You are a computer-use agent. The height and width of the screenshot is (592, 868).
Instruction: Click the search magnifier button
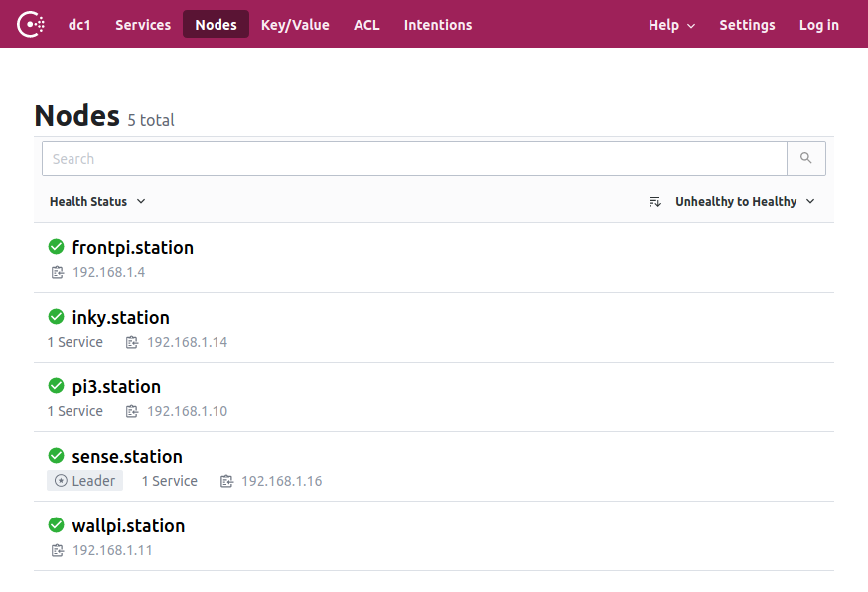tap(806, 158)
